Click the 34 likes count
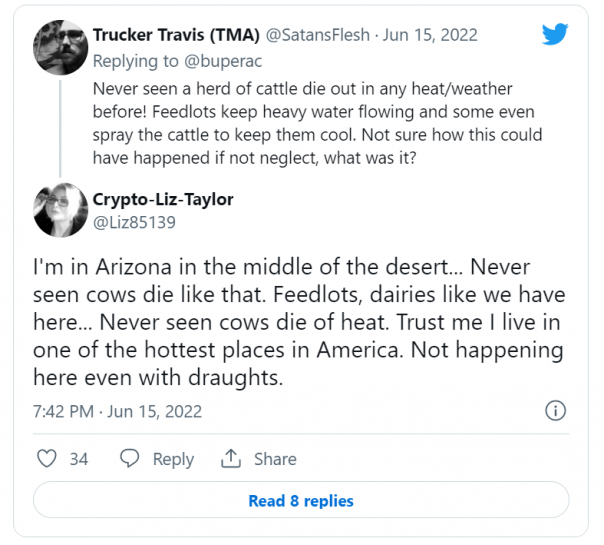Viewport: 604px width, 545px height. click(79, 459)
